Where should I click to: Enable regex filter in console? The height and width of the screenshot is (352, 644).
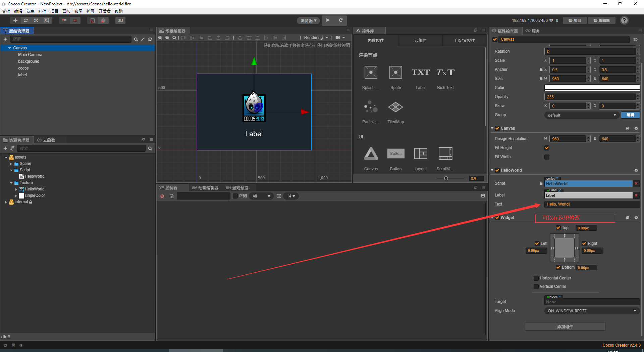235,196
